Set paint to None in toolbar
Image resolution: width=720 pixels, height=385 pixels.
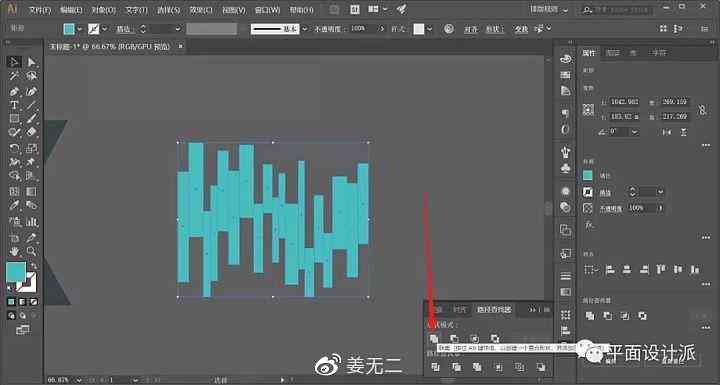pos(34,302)
